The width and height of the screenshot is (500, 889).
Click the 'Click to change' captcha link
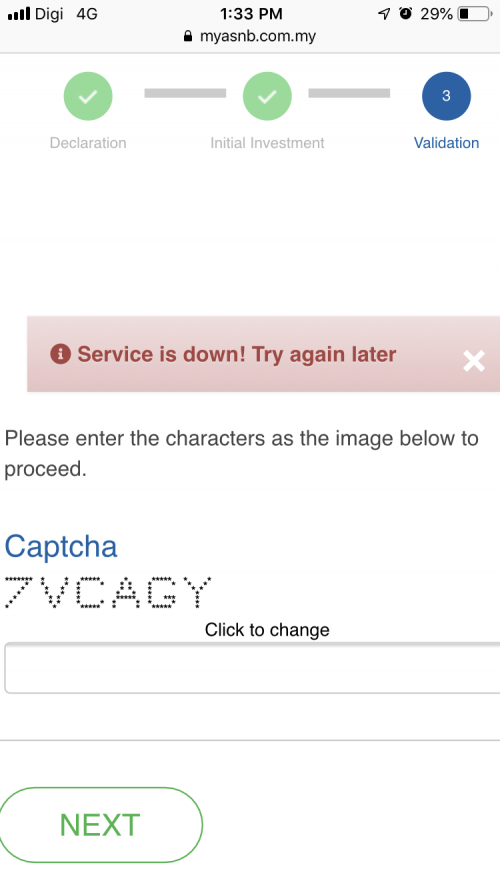click(x=267, y=630)
